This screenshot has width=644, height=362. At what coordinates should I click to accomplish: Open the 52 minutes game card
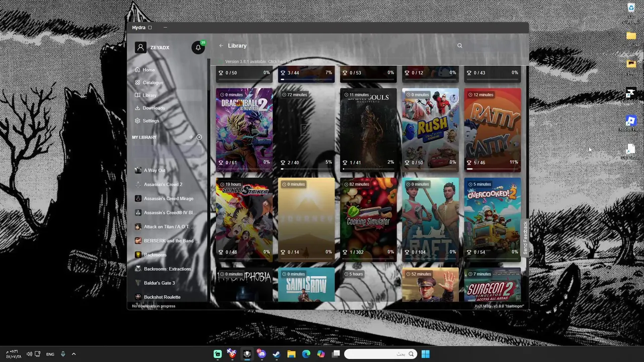(x=430, y=285)
